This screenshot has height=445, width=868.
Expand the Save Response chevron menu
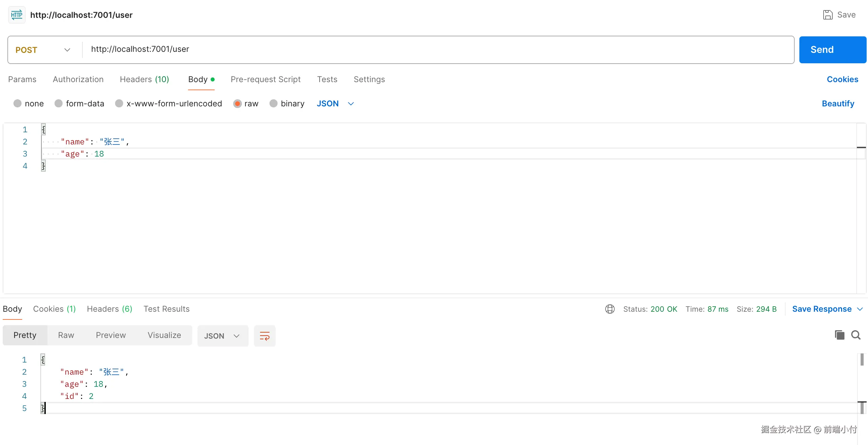pyautogui.click(x=860, y=309)
